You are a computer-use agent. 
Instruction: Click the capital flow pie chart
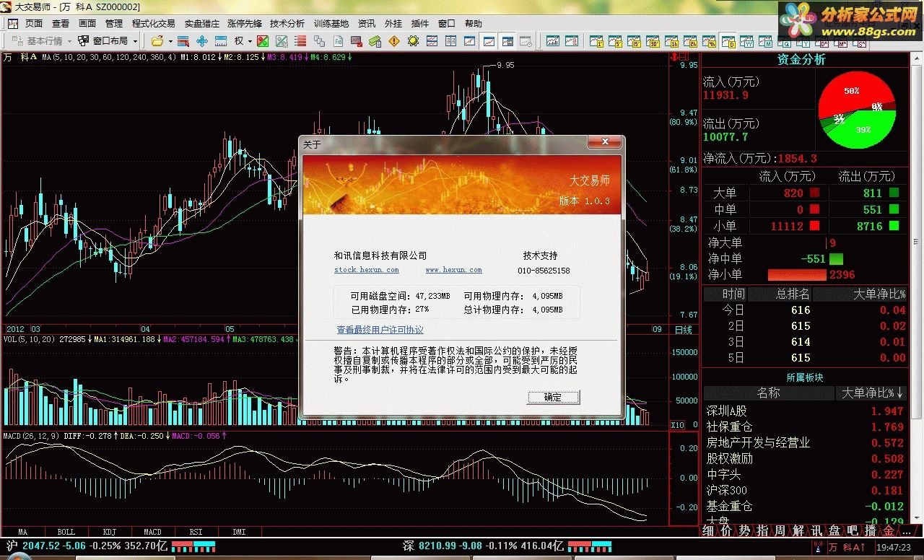tap(857, 109)
